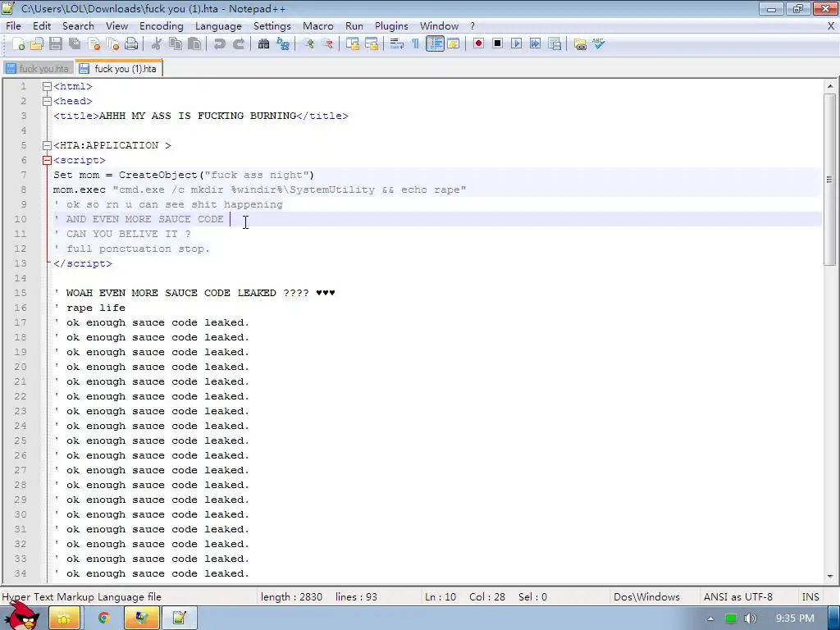The width and height of the screenshot is (840, 630).
Task: Open the Window menu
Action: point(439,25)
